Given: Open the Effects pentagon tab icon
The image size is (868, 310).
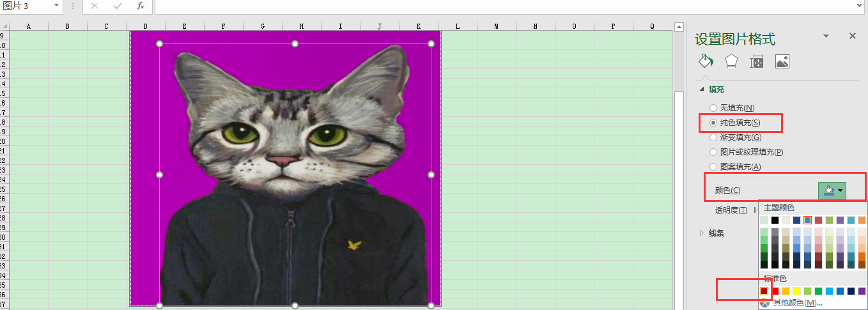Looking at the screenshot, I should tap(731, 61).
